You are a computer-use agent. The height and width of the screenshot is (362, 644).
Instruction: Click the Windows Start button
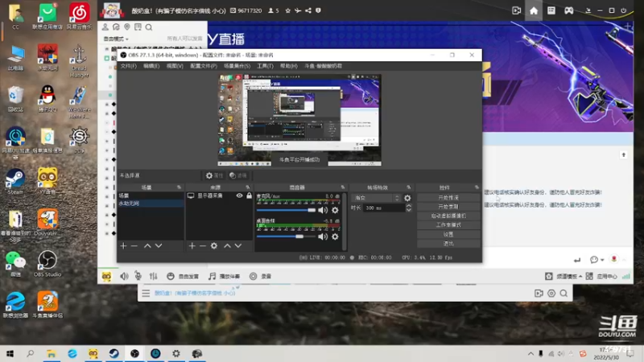[x=10, y=353]
